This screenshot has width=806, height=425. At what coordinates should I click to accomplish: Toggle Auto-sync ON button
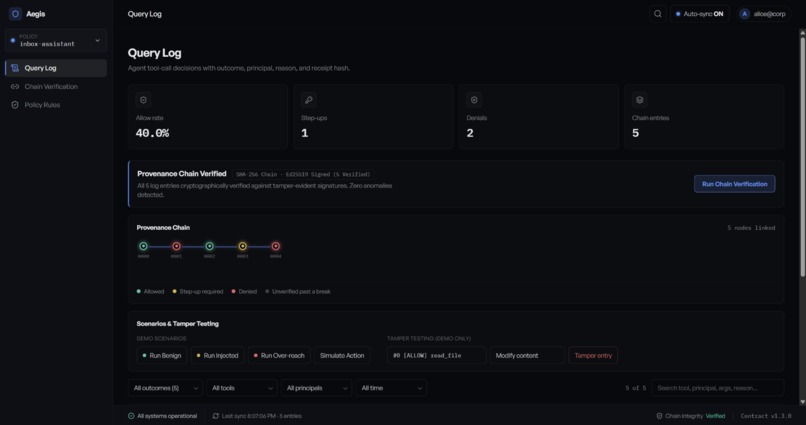click(700, 14)
